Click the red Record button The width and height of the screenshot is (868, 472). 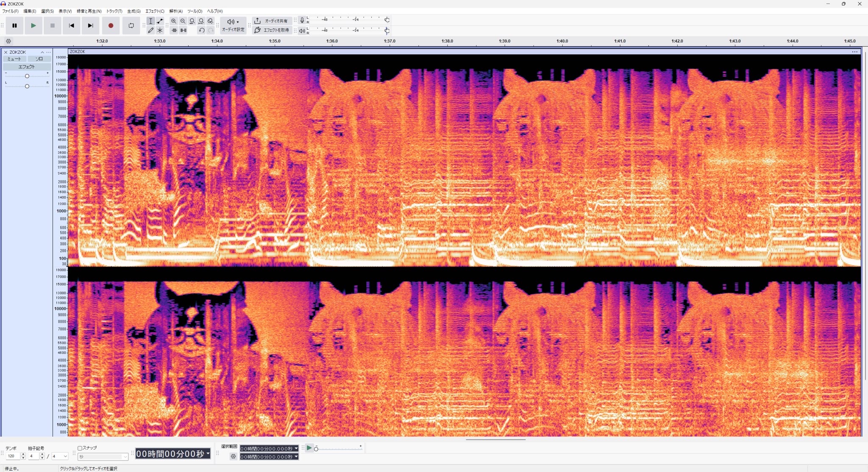(x=111, y=25)
